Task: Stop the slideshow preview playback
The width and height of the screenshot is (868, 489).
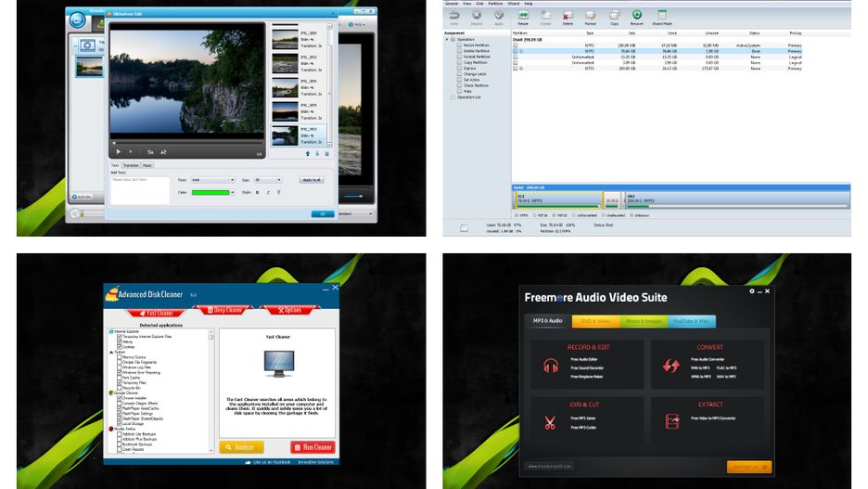Action: [131, 152]
